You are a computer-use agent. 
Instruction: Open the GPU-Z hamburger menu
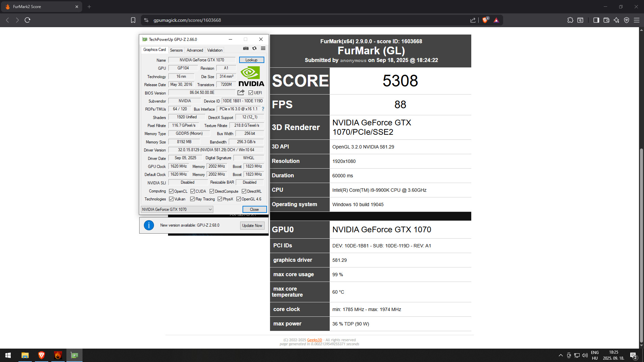[263, 49]
